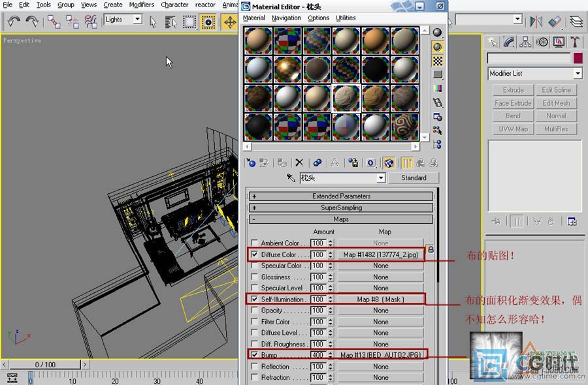Click the Extrude modifier button
The height and width of the screenshot is (385, 588).
click(x=513, y=90)
